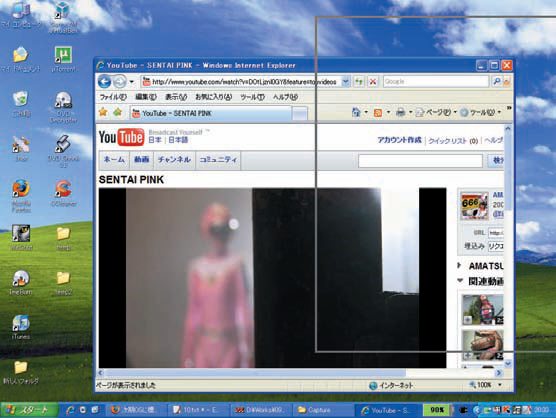This screenshot has height=418, width=556.
Task: Expand the Home button dropdown arrow
Action: point(366,113)
